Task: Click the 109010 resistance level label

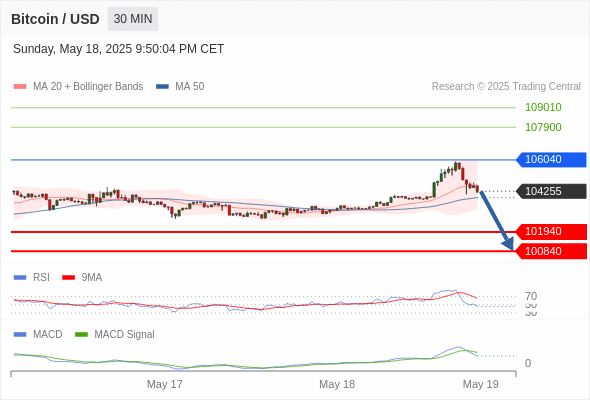Action: pos(543,107)
